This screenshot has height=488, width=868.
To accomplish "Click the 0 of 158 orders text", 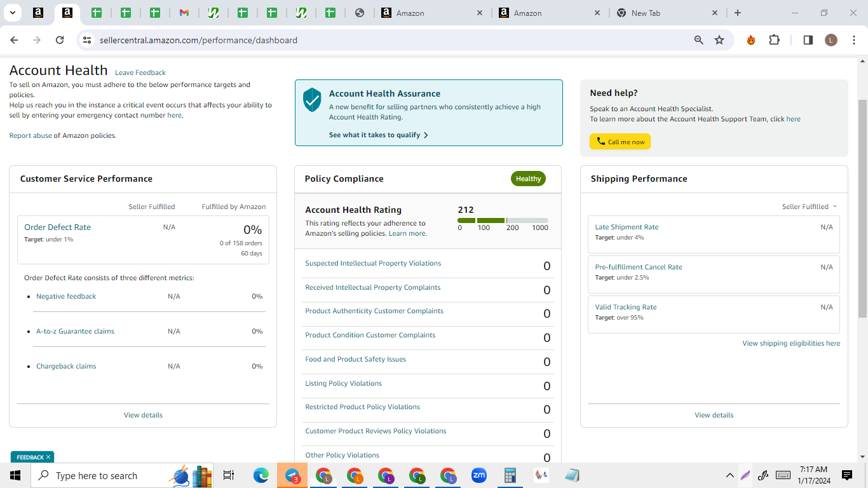I will click(x=241, y=243).
